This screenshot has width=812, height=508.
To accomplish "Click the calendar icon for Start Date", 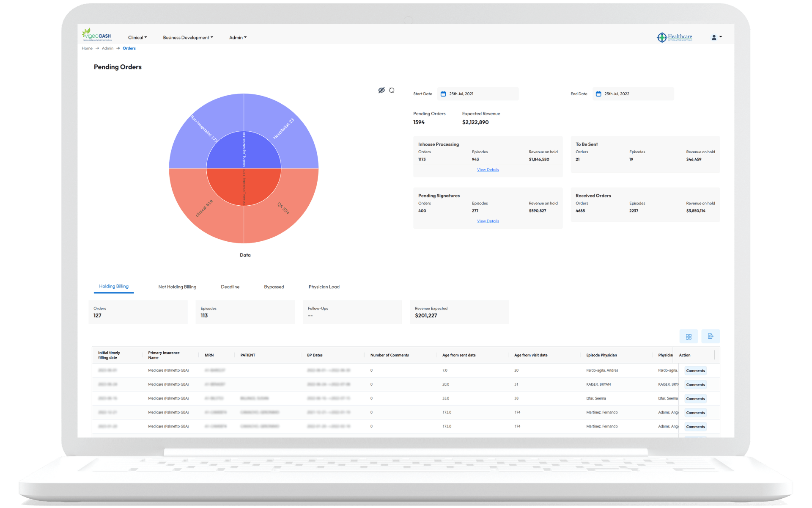I will [x=442, y=94].
